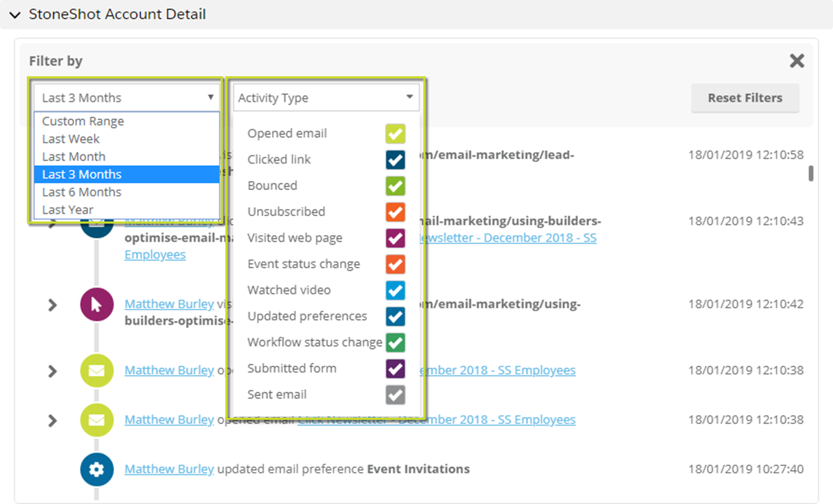Click the 18/01/2019 12:10:42 timestamp
833x504 pixels.
[x=746, y=304]
